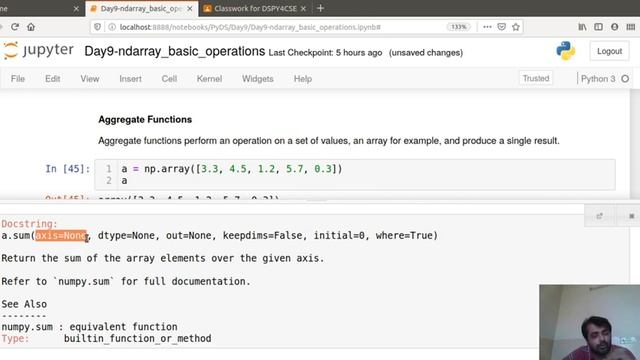
Task: Open the Help menu
Action: 303,79
